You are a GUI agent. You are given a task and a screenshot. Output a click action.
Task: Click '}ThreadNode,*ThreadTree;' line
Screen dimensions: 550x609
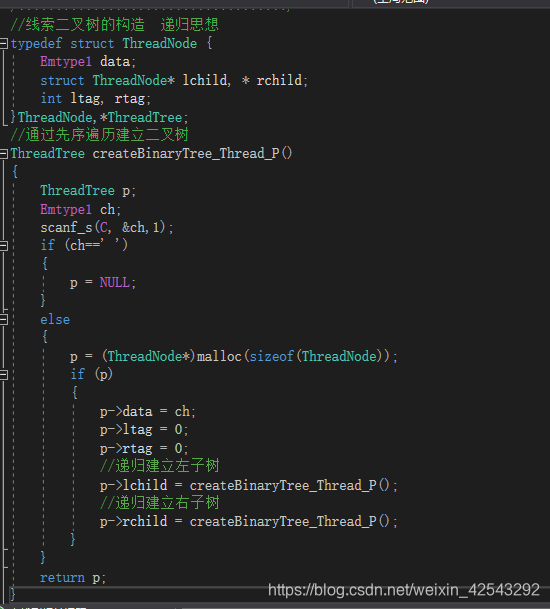click(99, 117)
